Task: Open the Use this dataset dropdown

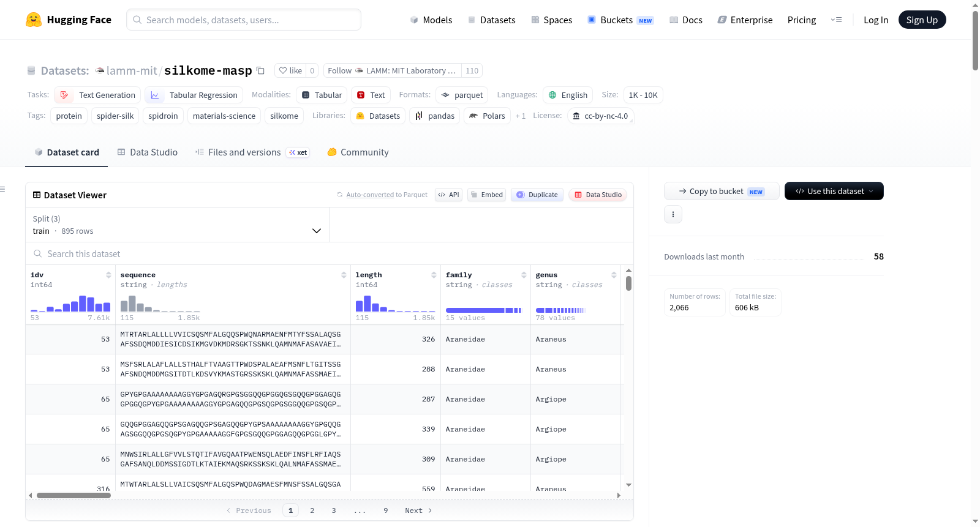Action: click(834, 191)
